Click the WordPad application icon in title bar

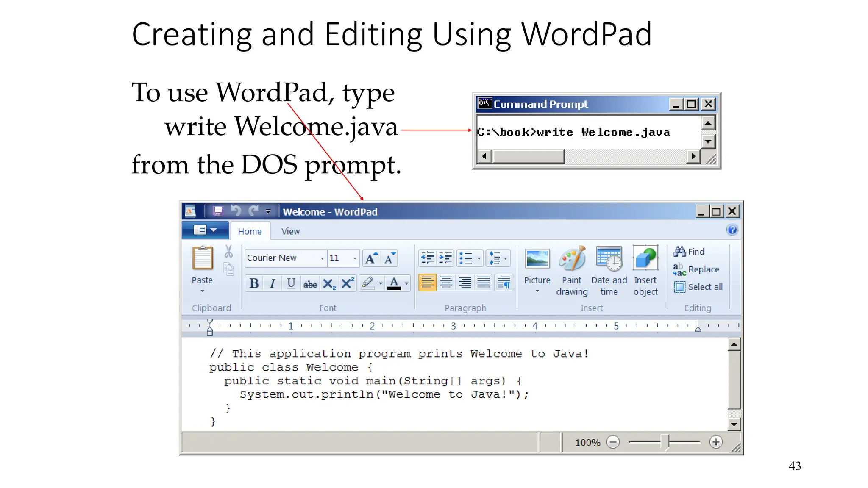click(x=191, y=211)
